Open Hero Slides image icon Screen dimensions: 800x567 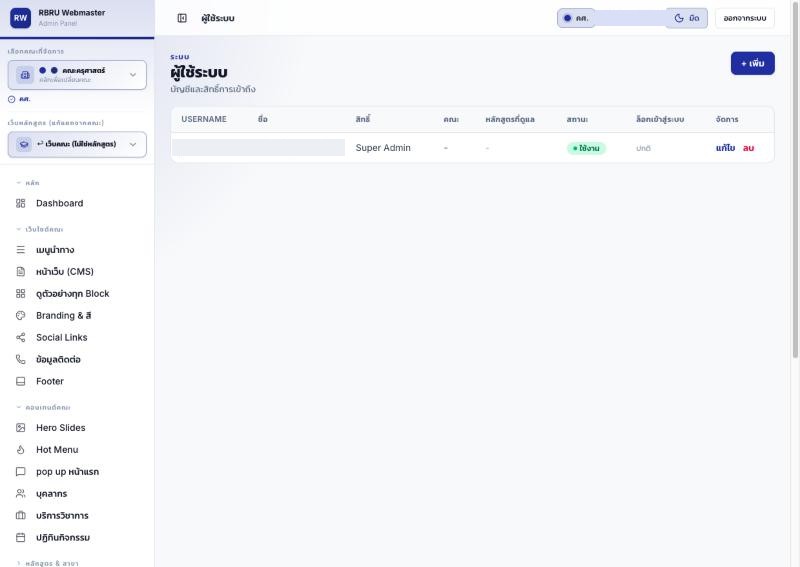pyautogui.click(x=20, y=428)
